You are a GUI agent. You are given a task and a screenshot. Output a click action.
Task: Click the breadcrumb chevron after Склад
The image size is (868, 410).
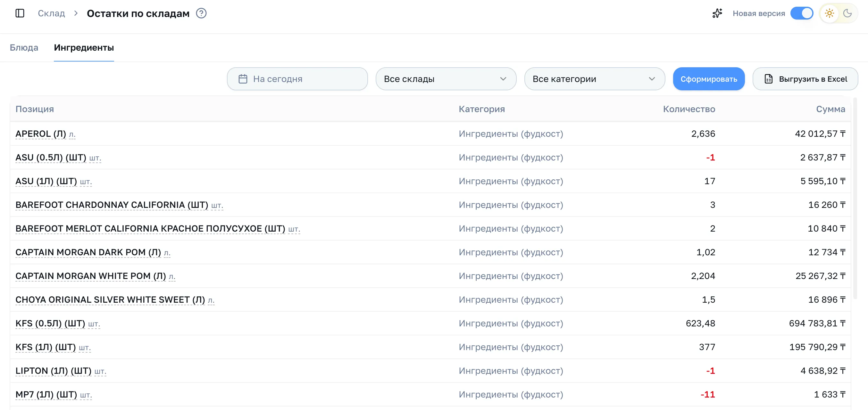(x=76, y=13)
